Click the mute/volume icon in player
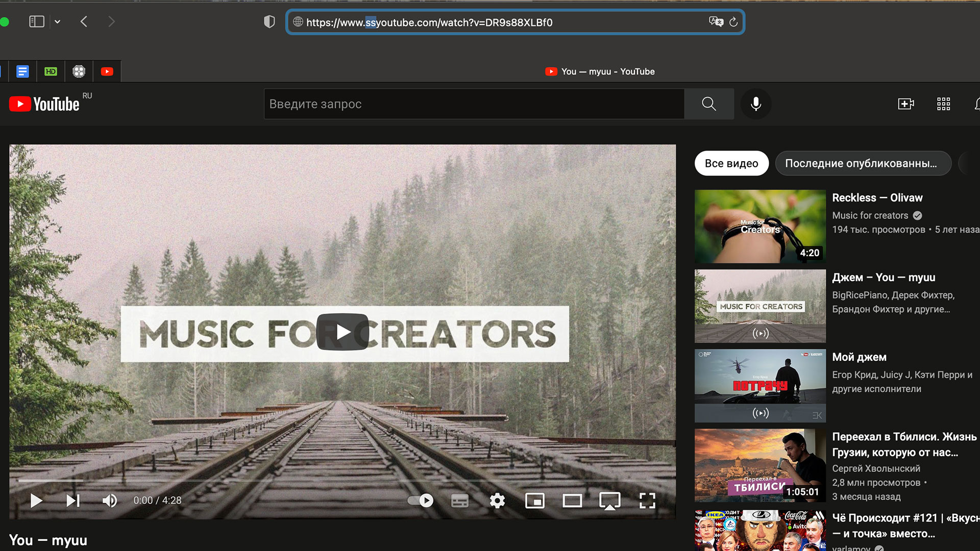 tap(110, 500)
